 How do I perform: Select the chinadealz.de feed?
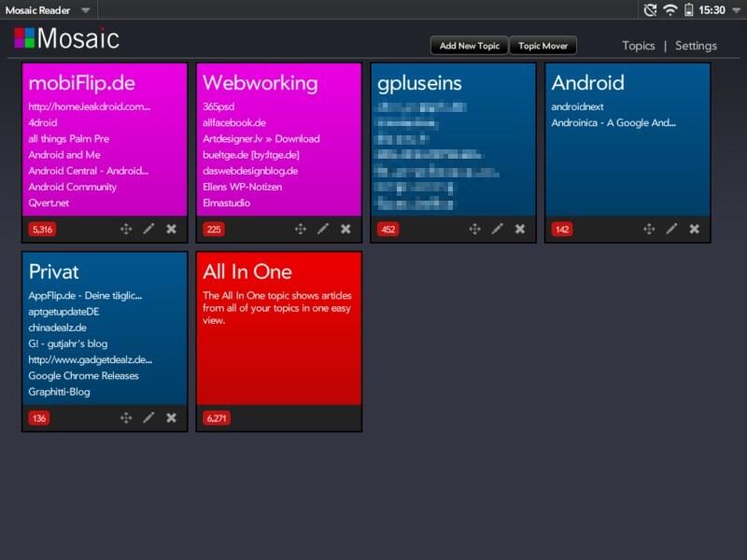click(57, 328)
